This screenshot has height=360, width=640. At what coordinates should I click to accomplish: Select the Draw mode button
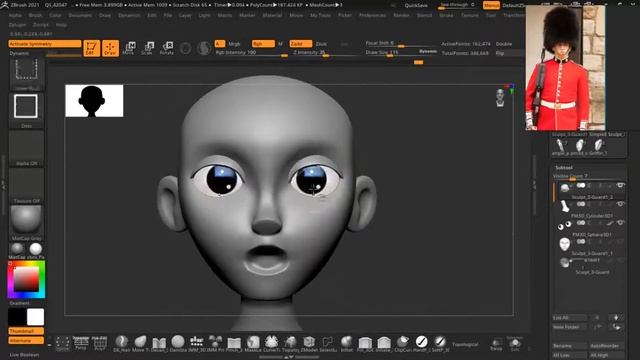(110, 48)
